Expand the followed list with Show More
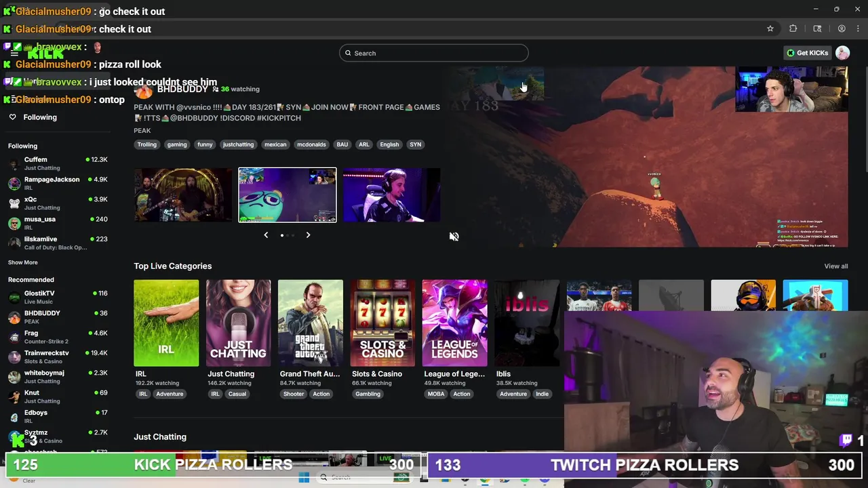This screenshot has height=488, width=868. coord(23,262)
